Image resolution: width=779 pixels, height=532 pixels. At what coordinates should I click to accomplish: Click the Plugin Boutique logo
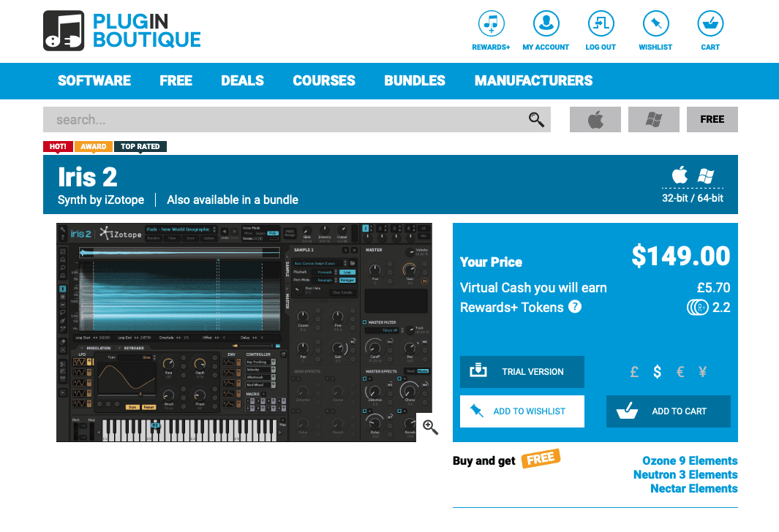coord(121,31)
